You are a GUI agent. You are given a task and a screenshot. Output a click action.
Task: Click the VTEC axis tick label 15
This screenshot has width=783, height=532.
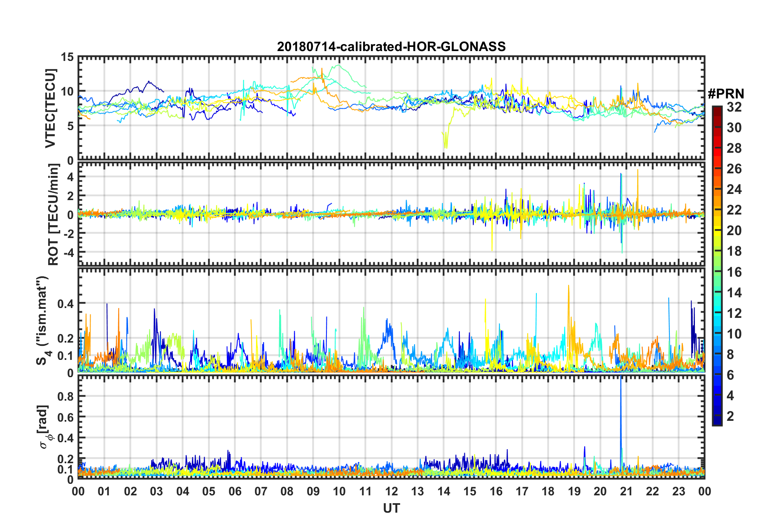pos(68,57)
